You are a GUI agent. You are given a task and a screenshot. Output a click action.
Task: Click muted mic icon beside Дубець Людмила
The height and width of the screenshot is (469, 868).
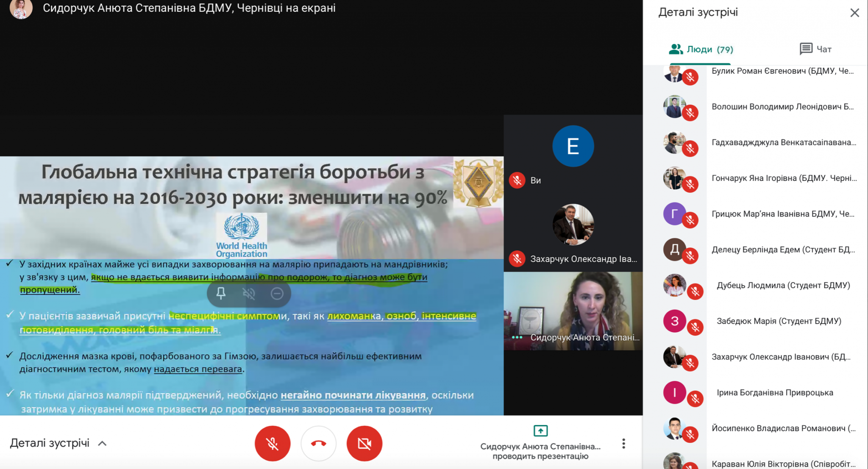tap(695, 291)
